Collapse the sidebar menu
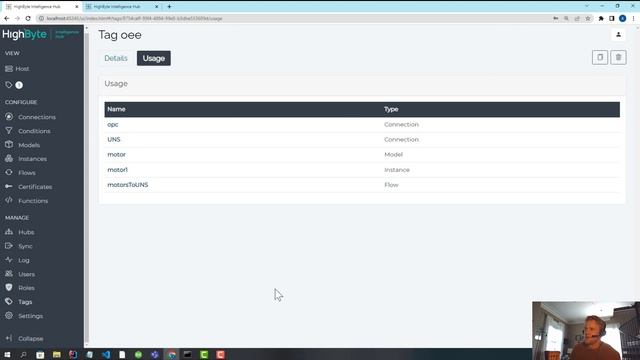This screenshot has height=360, width=640. tap(24, 338)
